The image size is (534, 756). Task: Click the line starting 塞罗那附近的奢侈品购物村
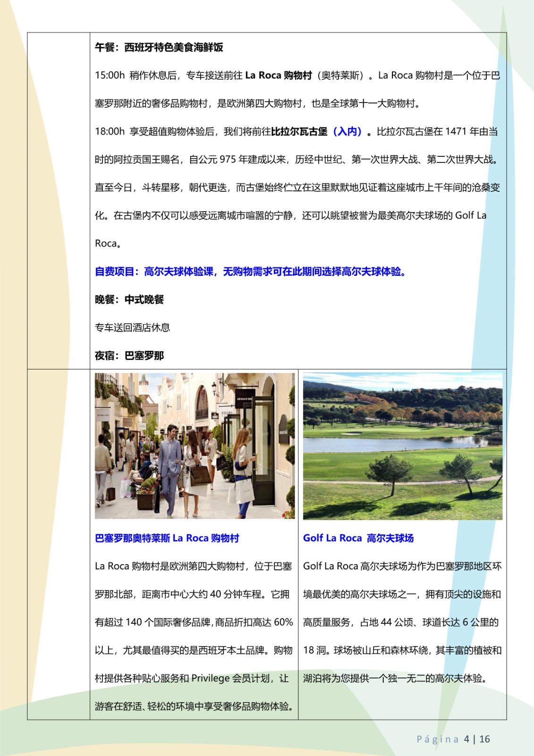pos(258,103)
